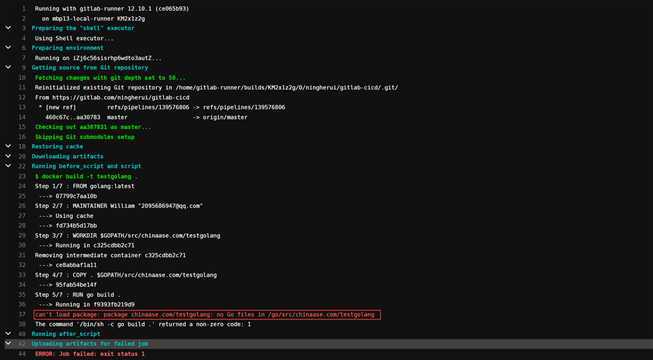Viewport: 653px width, 360px height.
Task: Select the mbp13-local-runner log line
Action: pos(93,18)
